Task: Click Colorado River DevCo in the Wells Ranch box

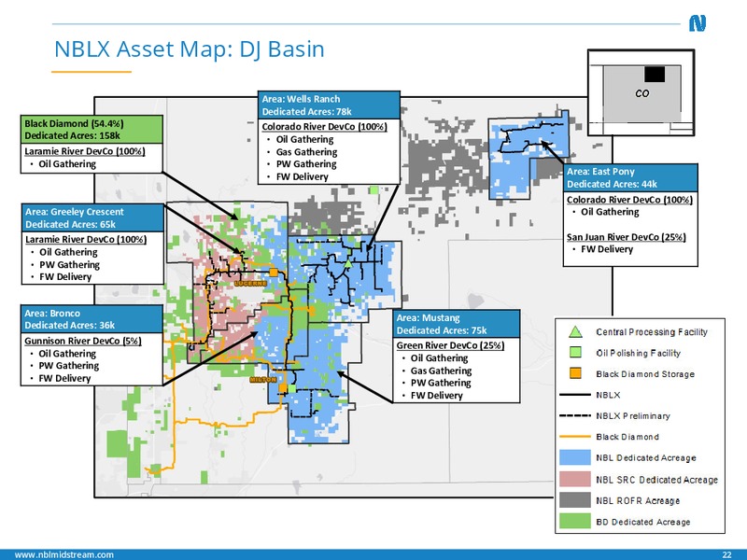Action: click(x=324, y=127)
